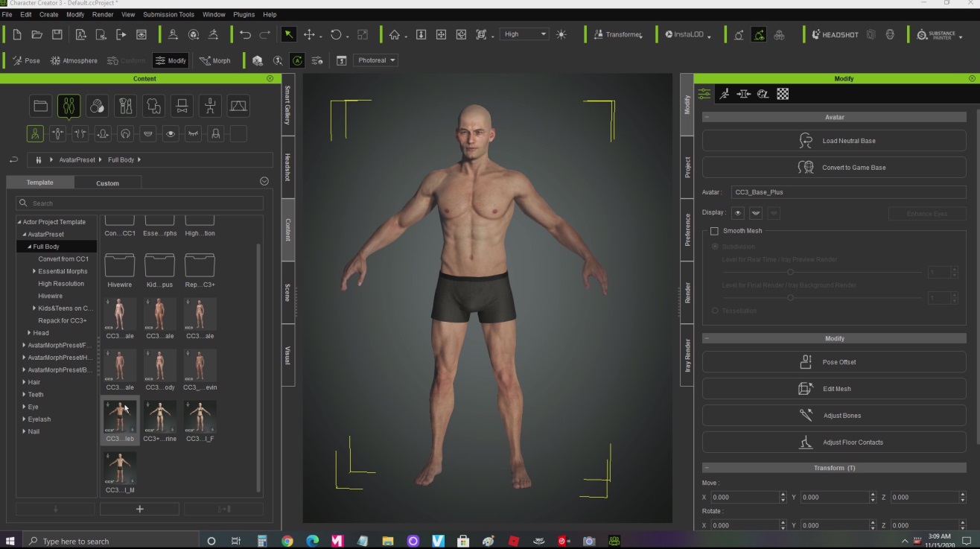This screenshot has width=980, height=549.
Task: Click Convert to Game Base button
Action: click(834, 168)
